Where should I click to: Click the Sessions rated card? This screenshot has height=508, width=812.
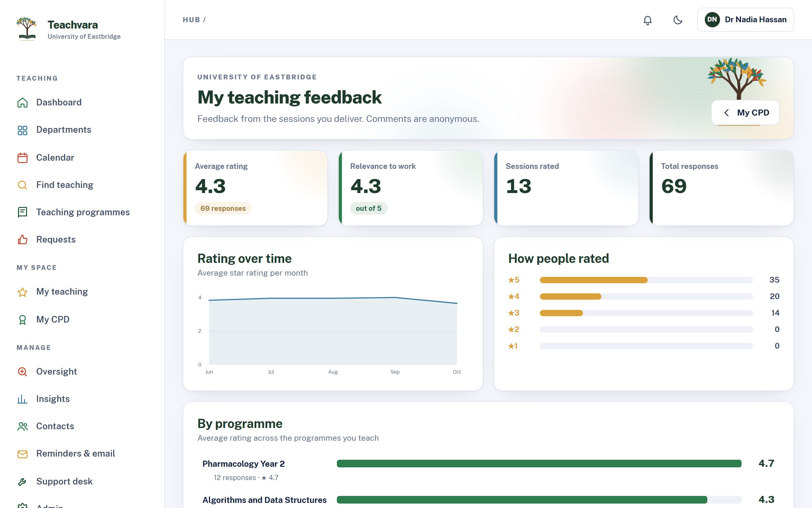(x=566, y=188)
